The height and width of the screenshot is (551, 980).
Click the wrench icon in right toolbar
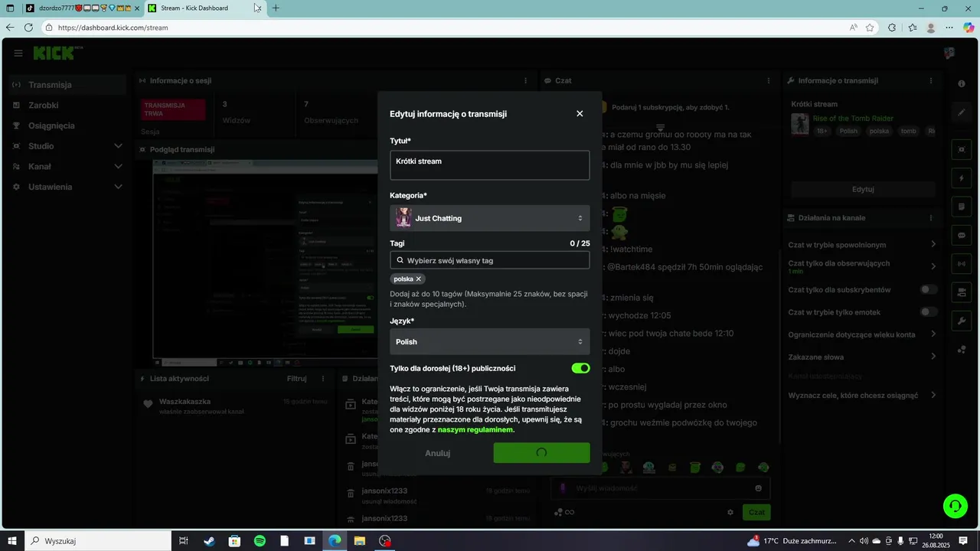point(962,321)
